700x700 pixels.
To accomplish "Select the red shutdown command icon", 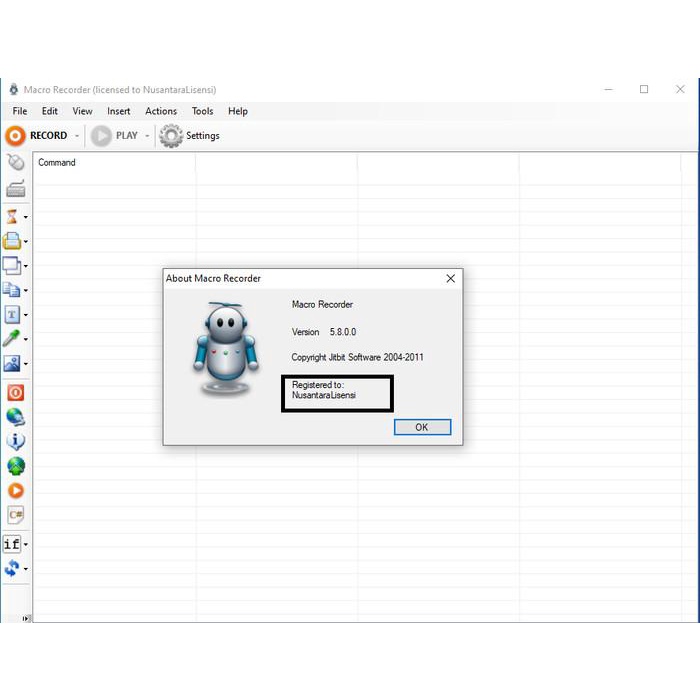I will point(14,392).
